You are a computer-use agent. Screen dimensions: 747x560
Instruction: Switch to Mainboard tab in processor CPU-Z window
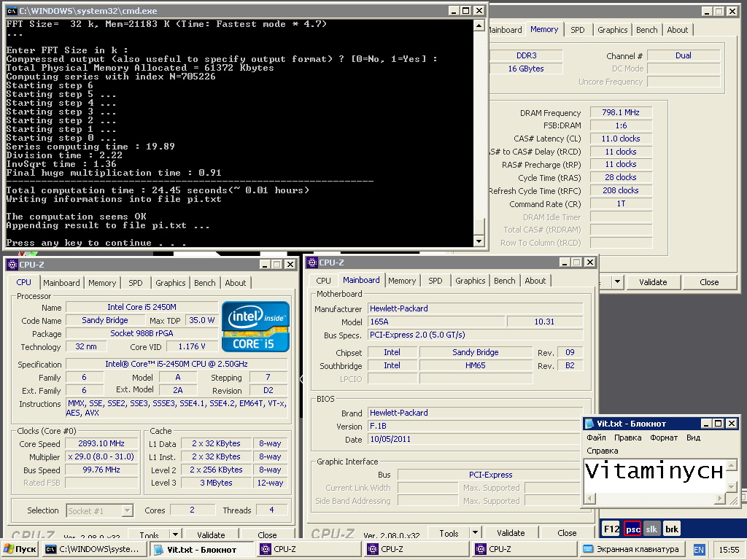(x=61, y=283)
